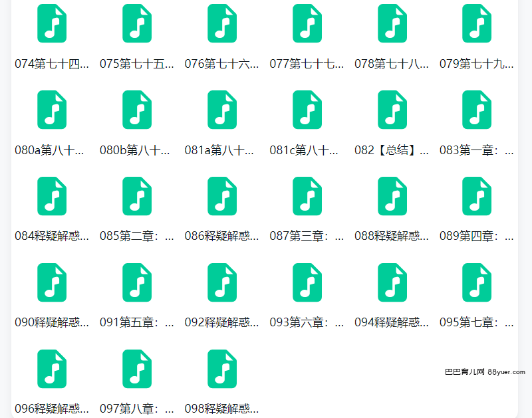Click the file name 098释疑解惑...
This screenshot has width=532, height=418.
(222, 409)
